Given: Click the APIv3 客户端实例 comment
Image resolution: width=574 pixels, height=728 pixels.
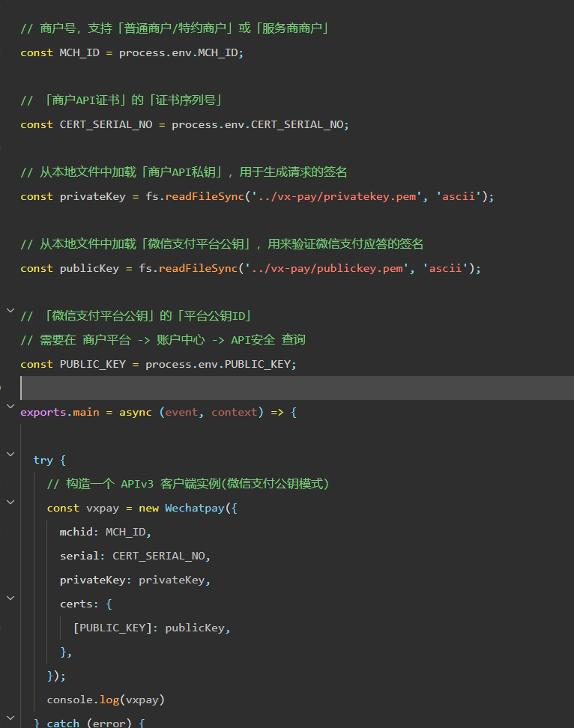Looking at the screenshot, I should pos(188,485).
